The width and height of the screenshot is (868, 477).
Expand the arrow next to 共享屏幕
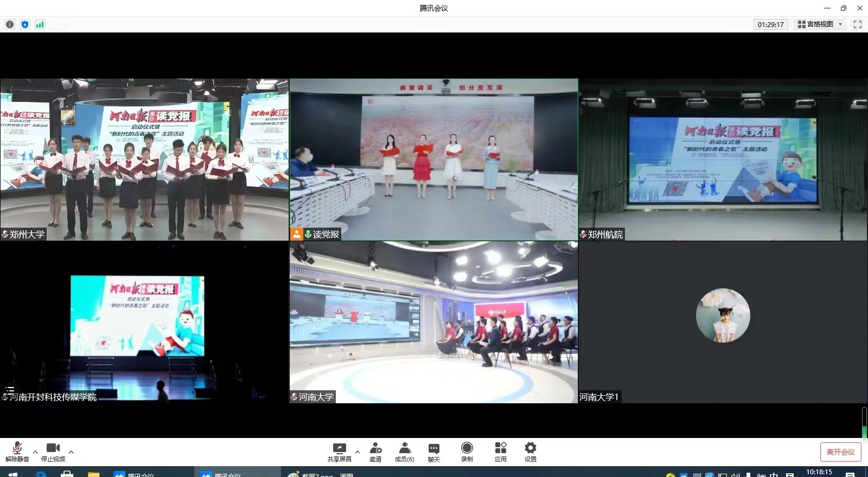(x=358, y=452)
